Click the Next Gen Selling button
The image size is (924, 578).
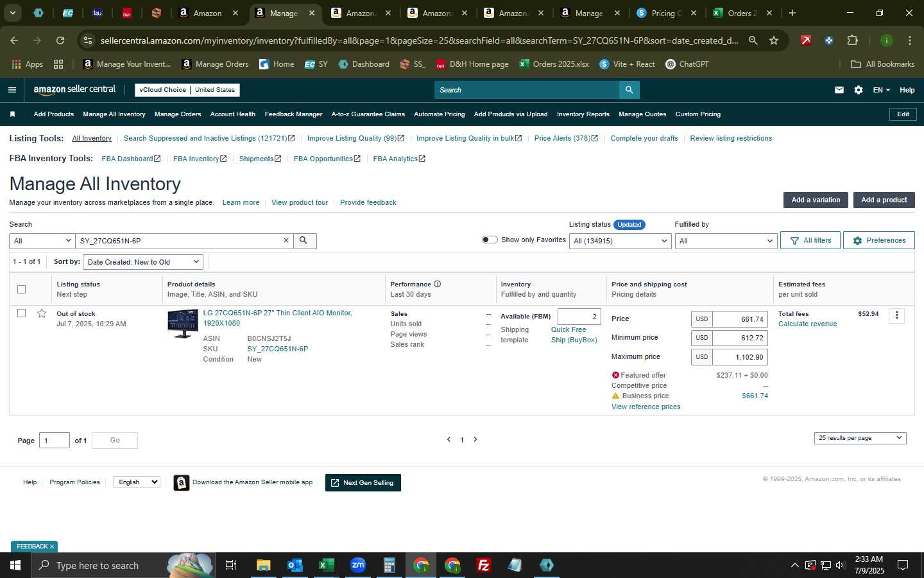[x=363, y=483]
